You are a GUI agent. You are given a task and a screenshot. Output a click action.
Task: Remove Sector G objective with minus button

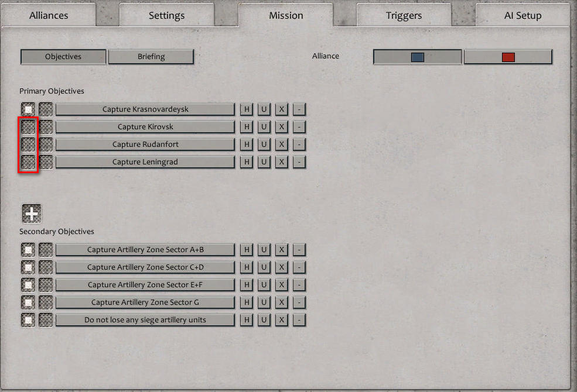tap(299, 302)
